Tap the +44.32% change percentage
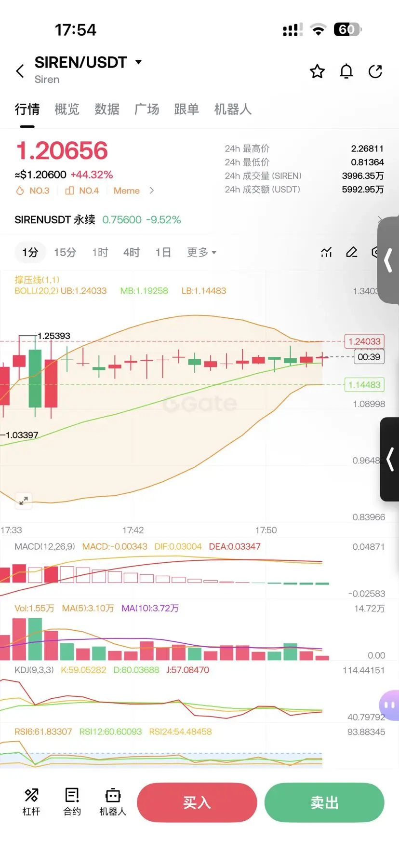This screenshot has width=399, height=868. click(92, 175)
